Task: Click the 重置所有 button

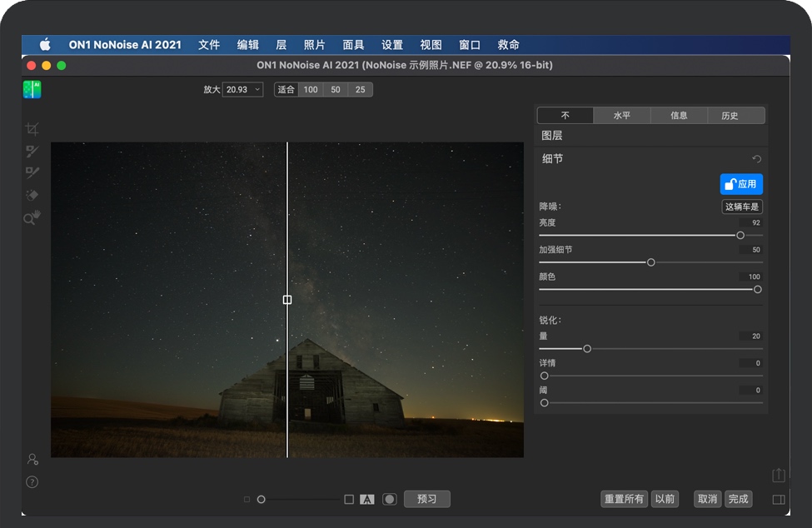Action: tap(623, 499)
